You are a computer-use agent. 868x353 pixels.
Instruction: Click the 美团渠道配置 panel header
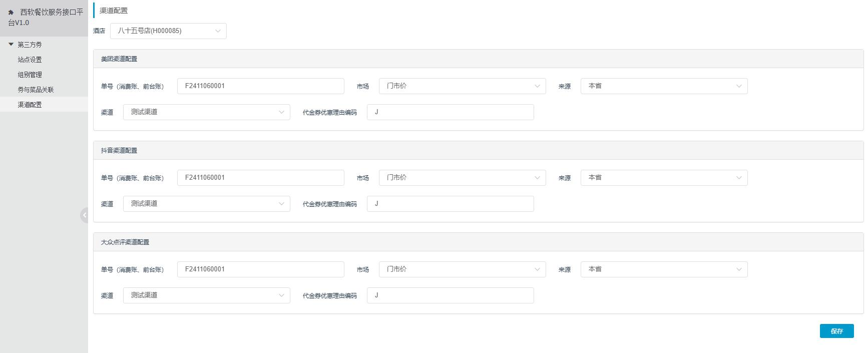478,59
